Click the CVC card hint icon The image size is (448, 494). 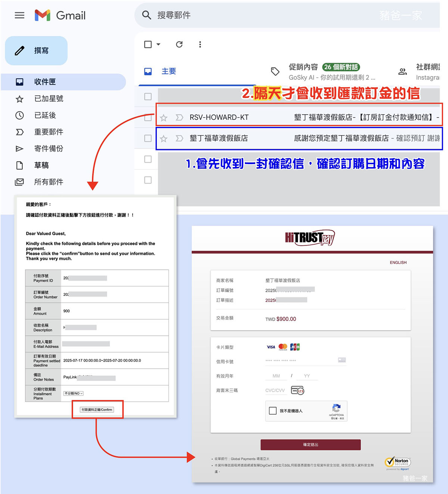[x=298, y=391]
